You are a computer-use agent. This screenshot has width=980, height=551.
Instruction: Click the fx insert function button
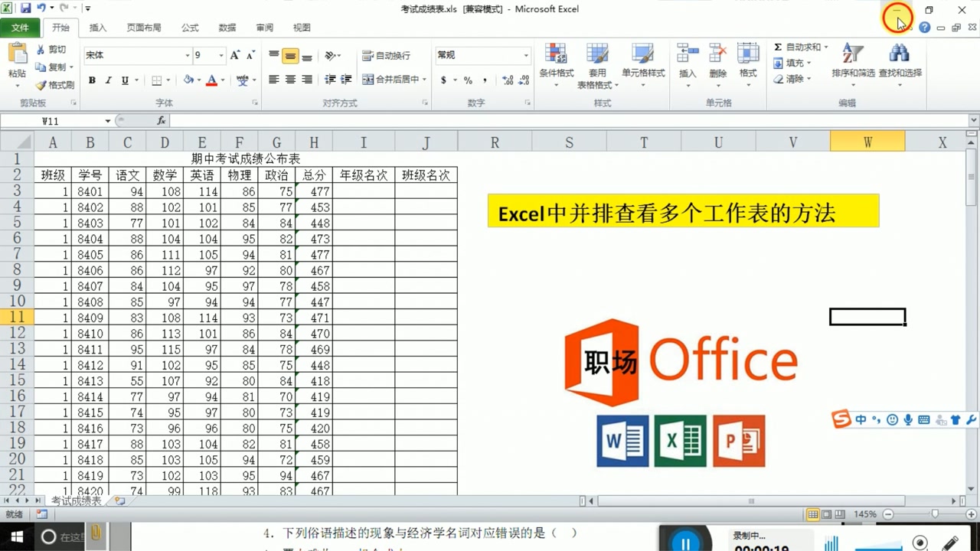click(x=162, y=121)
